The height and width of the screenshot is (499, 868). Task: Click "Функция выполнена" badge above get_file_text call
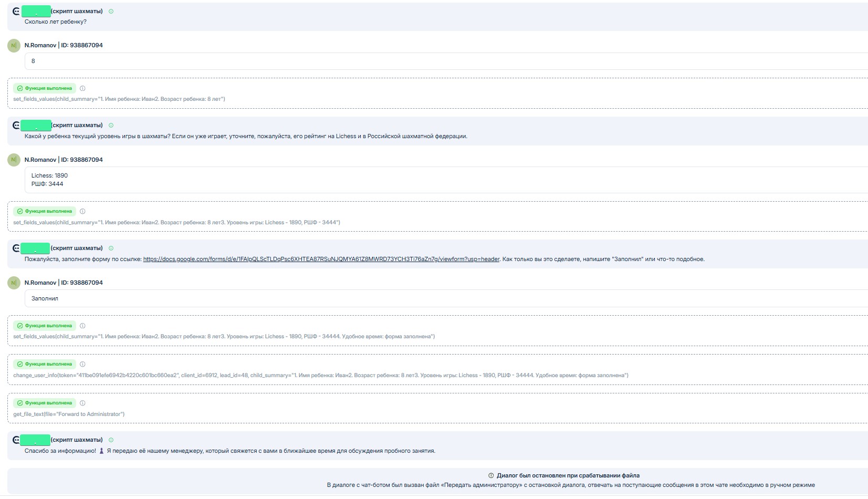pos(45,403)
